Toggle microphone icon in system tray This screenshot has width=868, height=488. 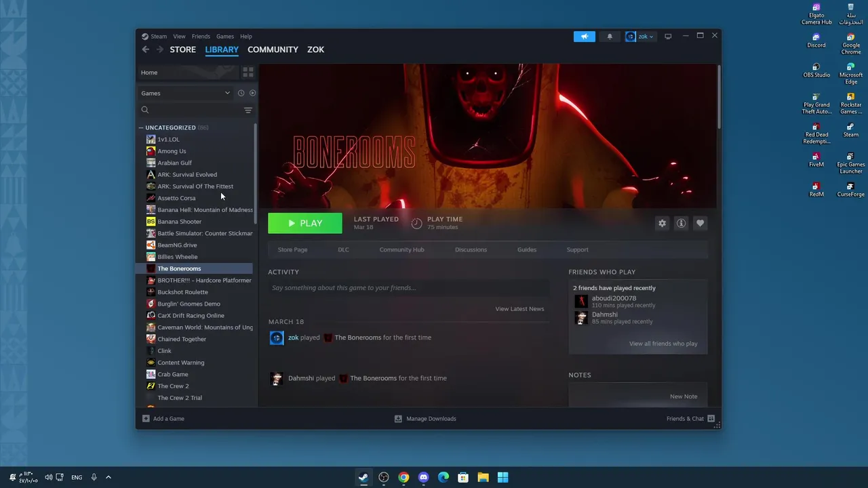[94, 477]
